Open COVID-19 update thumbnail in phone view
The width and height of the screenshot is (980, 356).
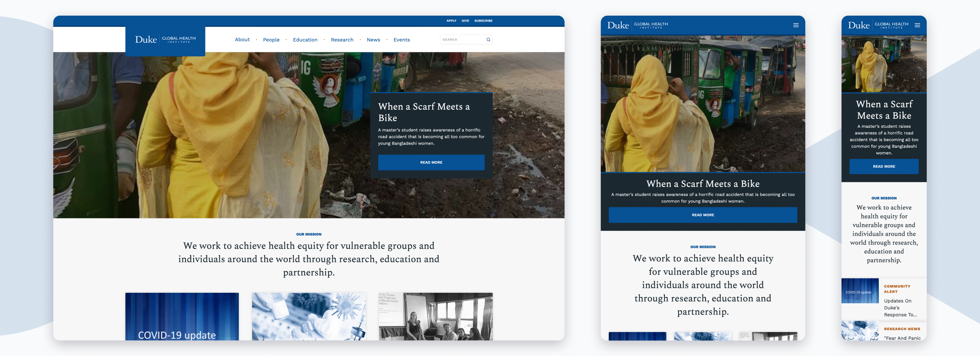coord(860,291)
